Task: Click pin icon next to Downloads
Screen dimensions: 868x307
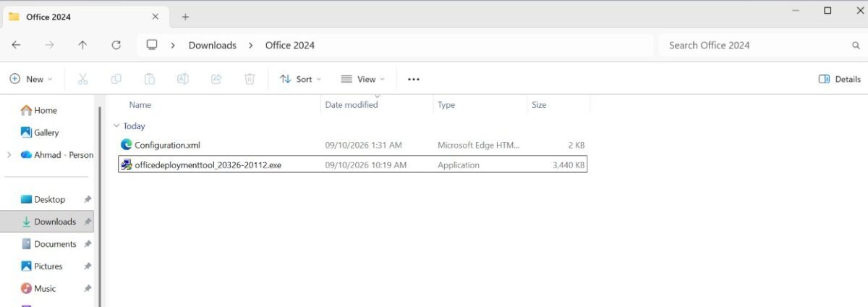Action: 88,222
